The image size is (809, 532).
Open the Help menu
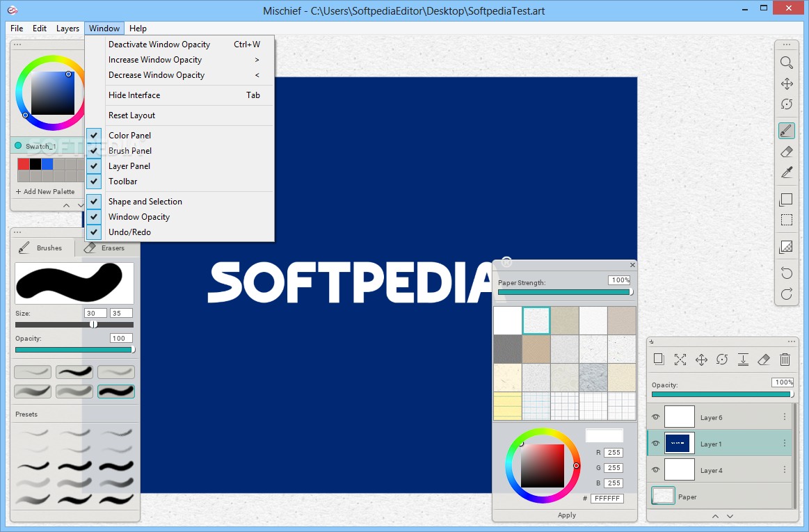tap(138, 29)
